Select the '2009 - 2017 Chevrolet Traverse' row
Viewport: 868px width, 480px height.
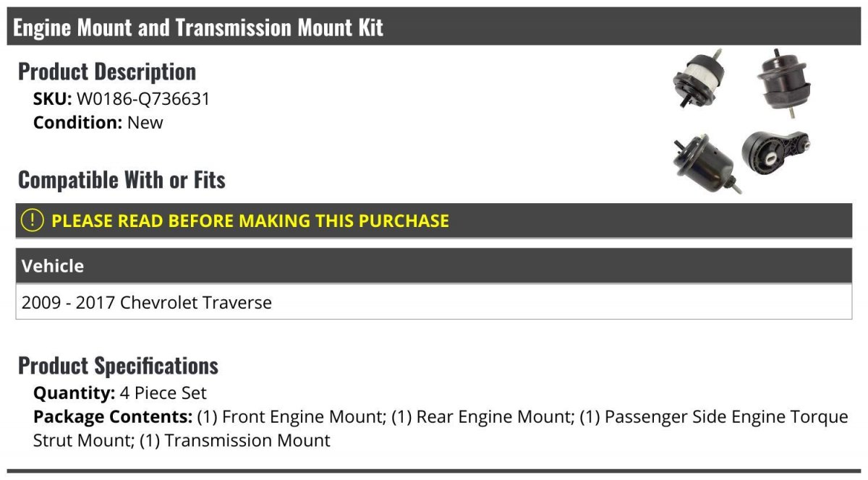pyautogui.click(x=147, y=302)
